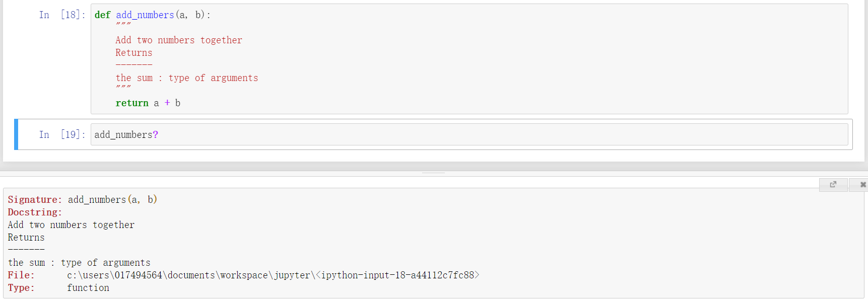The width and height of the screenshot is (868, 302).
Task: Click 'Add two numbers together' in cell 18
Action: point(179,40)
